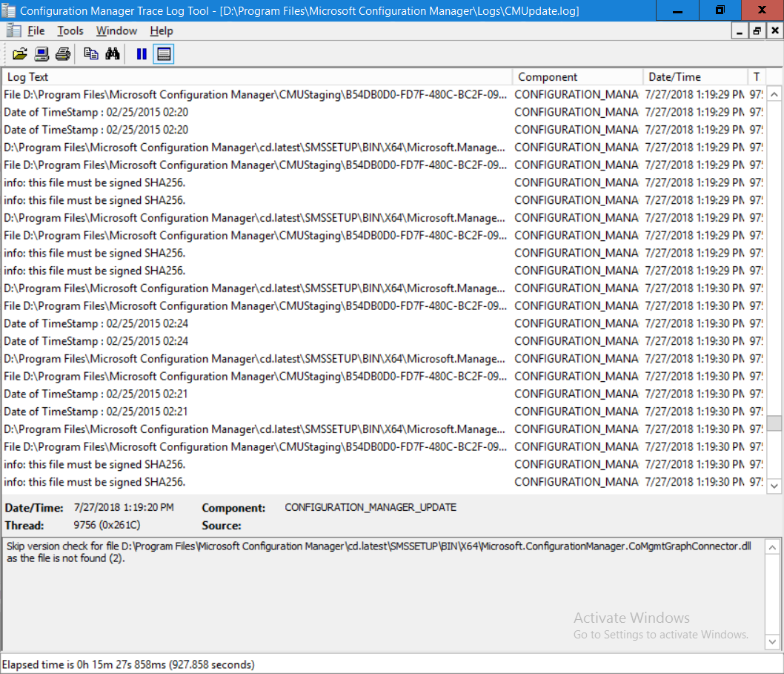The image size is (784, 674).
Task: Click the Copy to clipboard icon
Action: tap(90, 54)
